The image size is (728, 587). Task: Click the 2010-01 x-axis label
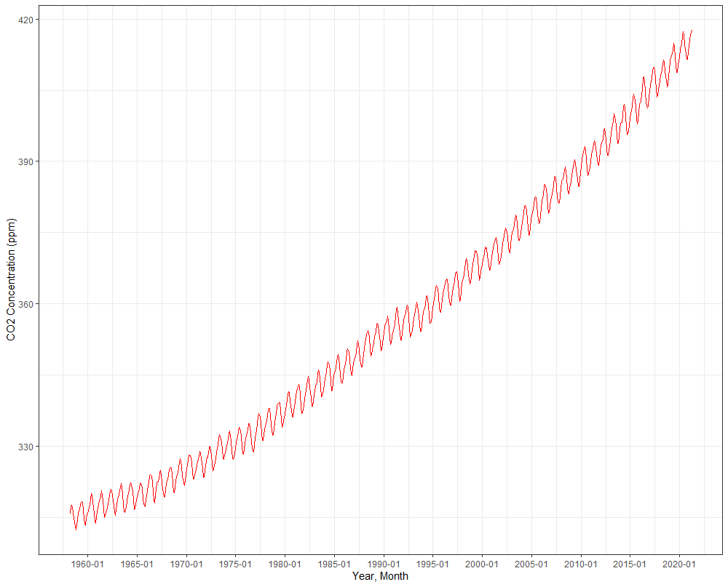[x=581, y=564]
